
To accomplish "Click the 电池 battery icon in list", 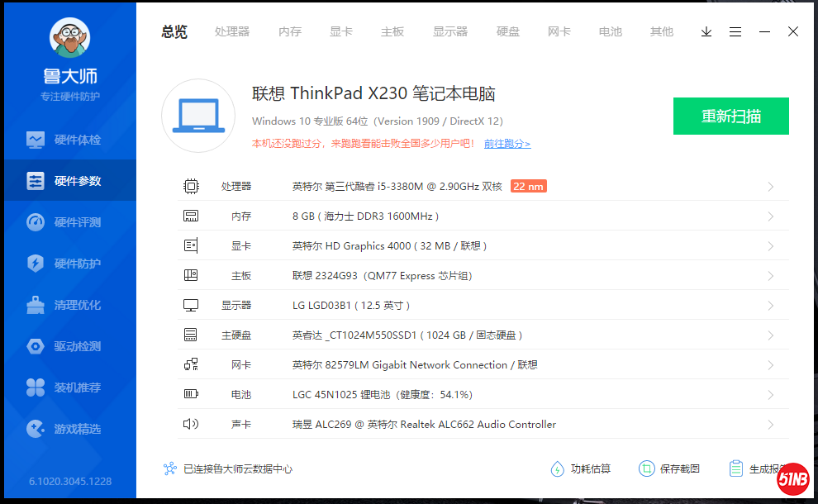I will [191, 394].
